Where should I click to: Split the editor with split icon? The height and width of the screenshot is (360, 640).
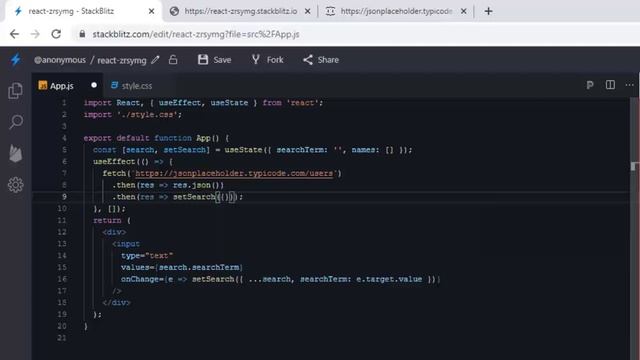(x=610, y=84)
